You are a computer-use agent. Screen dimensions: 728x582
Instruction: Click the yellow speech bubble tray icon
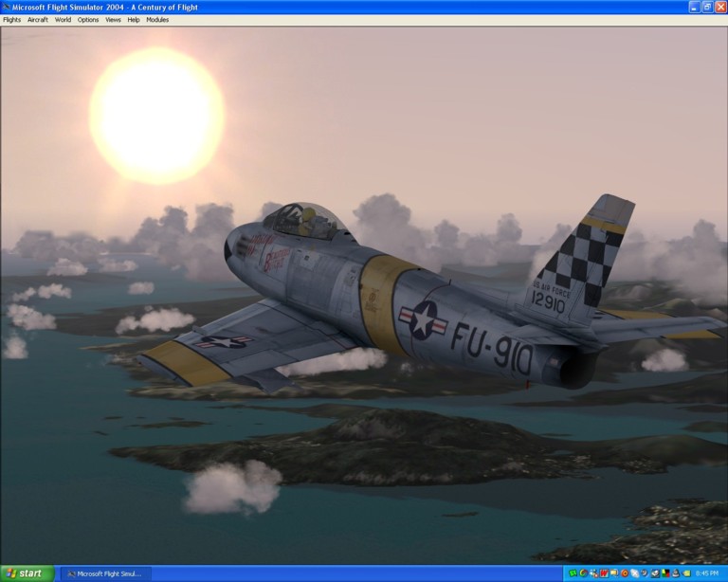point(613,573)
